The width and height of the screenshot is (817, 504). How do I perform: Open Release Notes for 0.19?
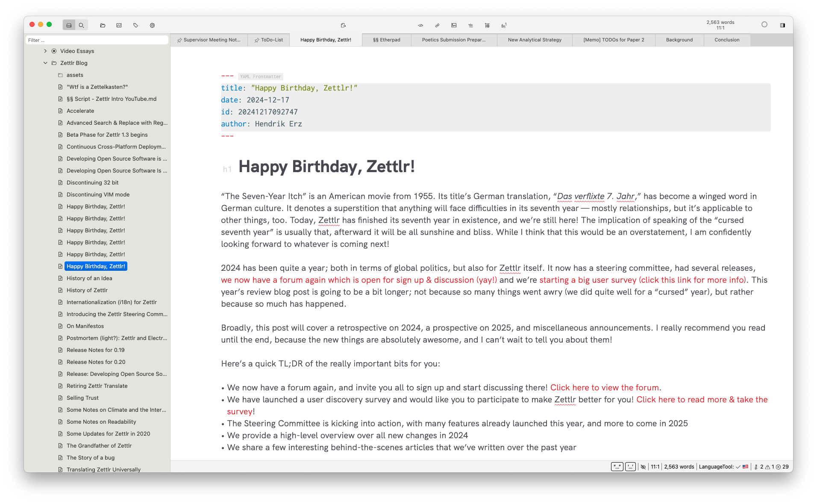(95, 350)
